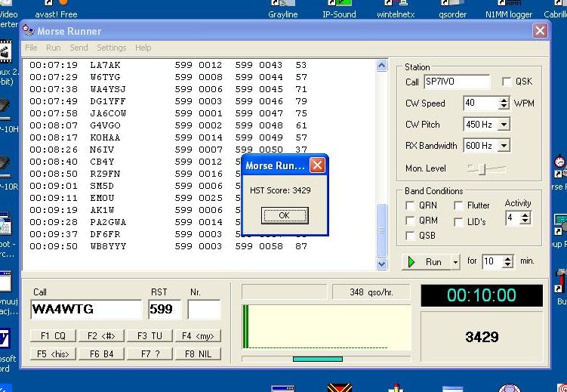This screenshot has width=567, height=392.
Task: Click the teal progress bar under the graph
Action: pyautogui.click(x=318, y=359)
